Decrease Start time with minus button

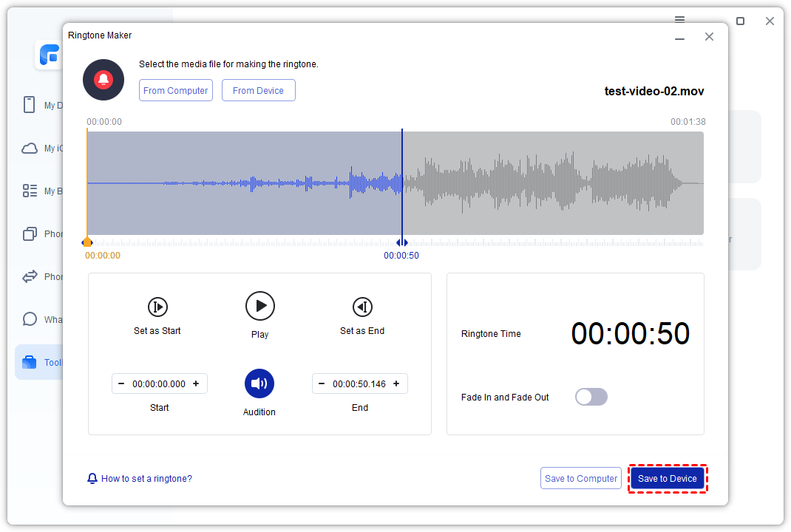(x=121, y=383)
